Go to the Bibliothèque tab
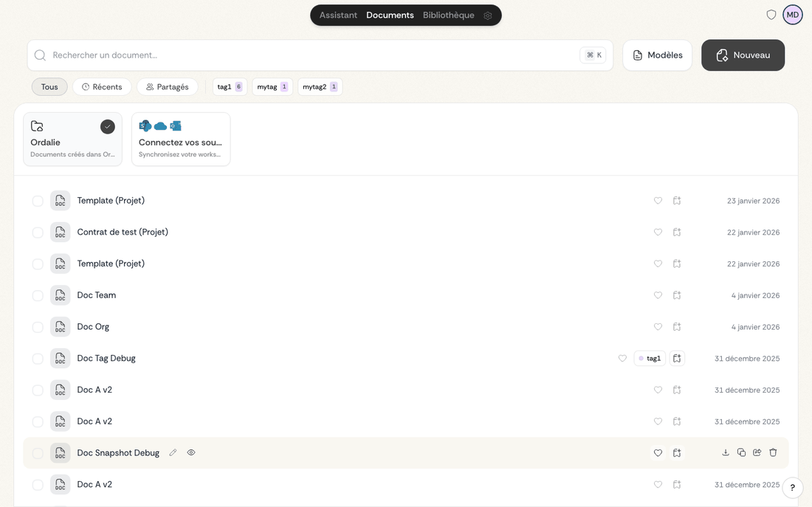Viewport: 812px width, 507px height. [x=448, y=15]
